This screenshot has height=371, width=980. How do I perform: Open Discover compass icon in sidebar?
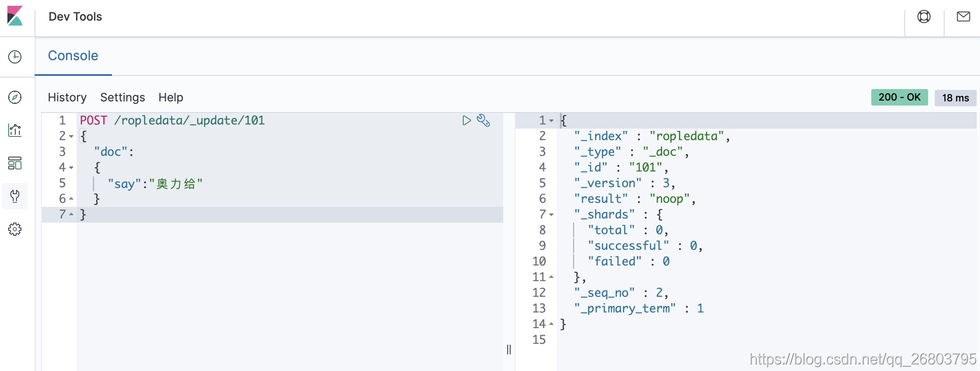point(15,97)
